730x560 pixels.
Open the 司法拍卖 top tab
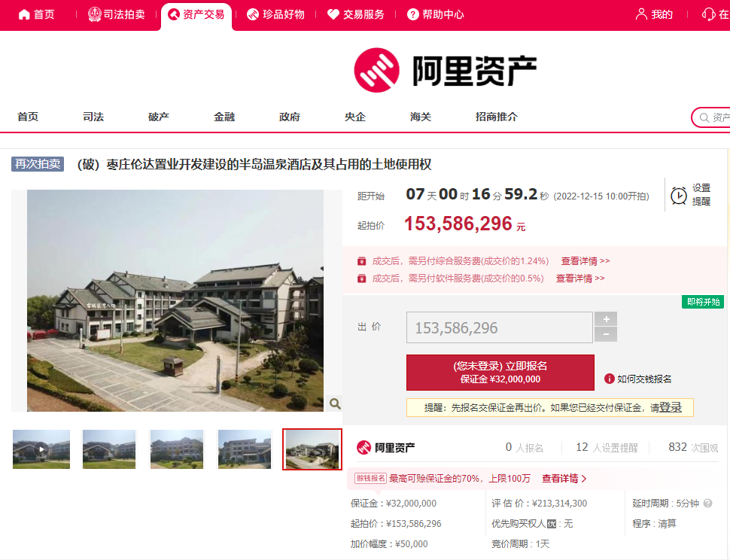point(116,14)
